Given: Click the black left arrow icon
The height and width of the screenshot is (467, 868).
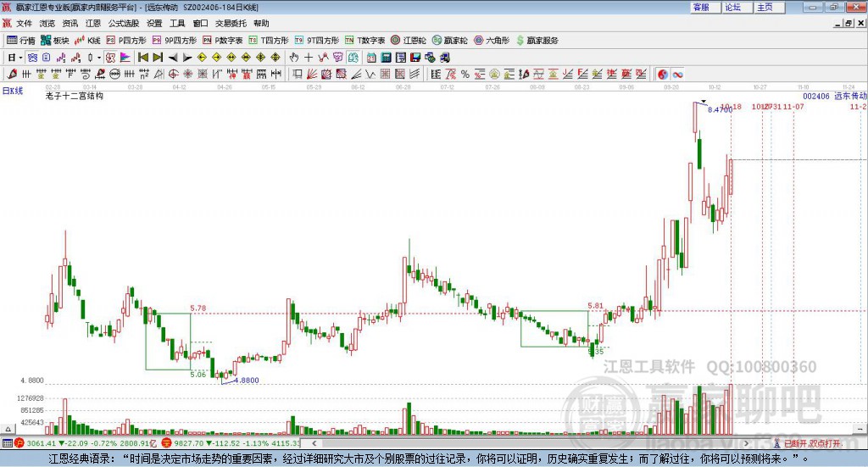Looking at the screenshot, I should coord(173,58).
